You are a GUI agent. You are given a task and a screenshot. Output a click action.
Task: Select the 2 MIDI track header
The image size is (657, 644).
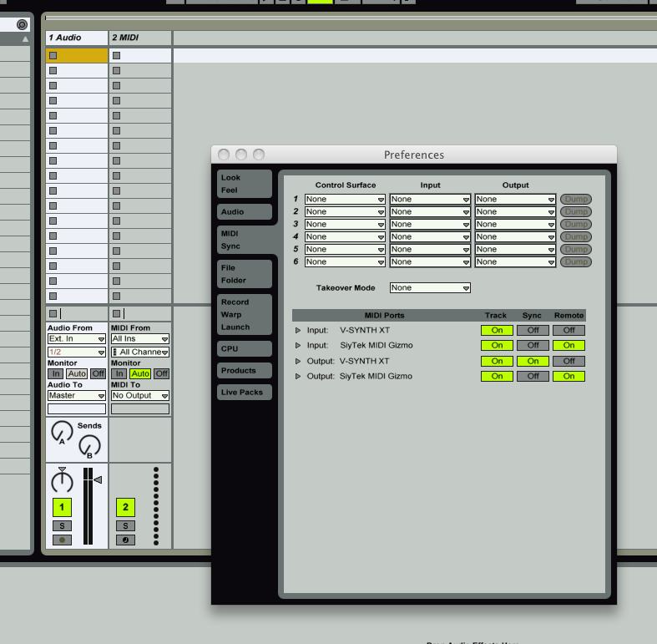[x=140, y=38]
